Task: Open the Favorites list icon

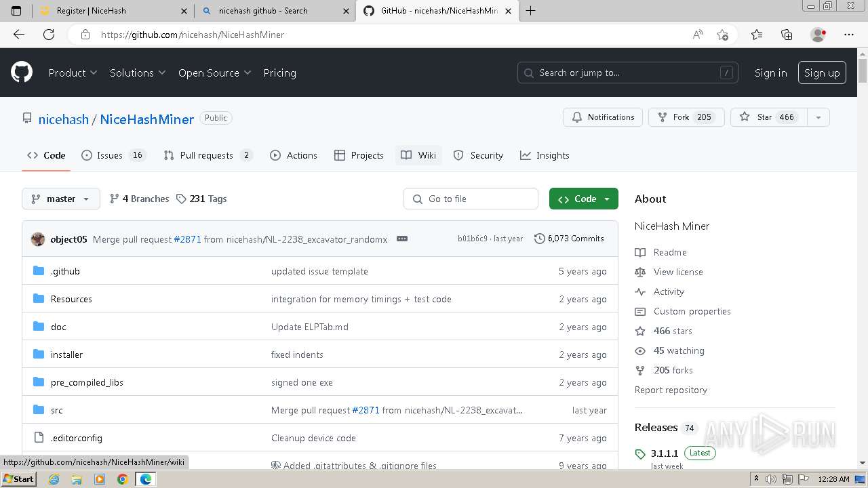Action: point(757,35)
